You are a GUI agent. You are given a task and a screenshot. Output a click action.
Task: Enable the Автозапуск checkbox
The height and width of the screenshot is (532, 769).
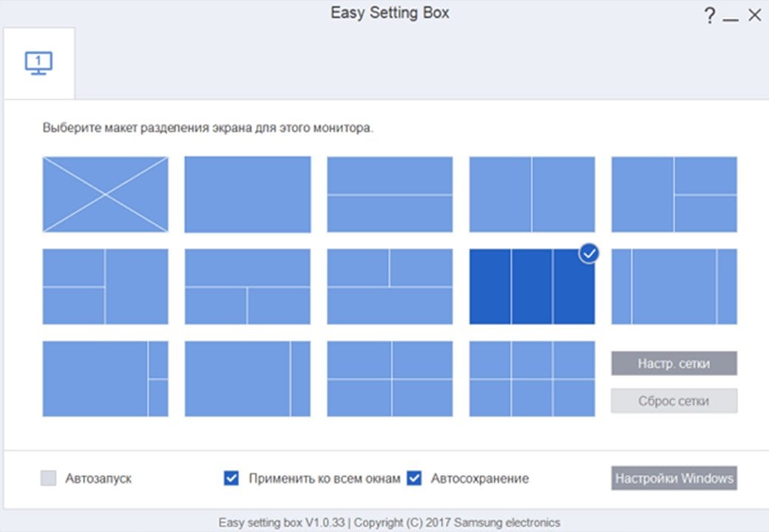[x=49, y=478]
